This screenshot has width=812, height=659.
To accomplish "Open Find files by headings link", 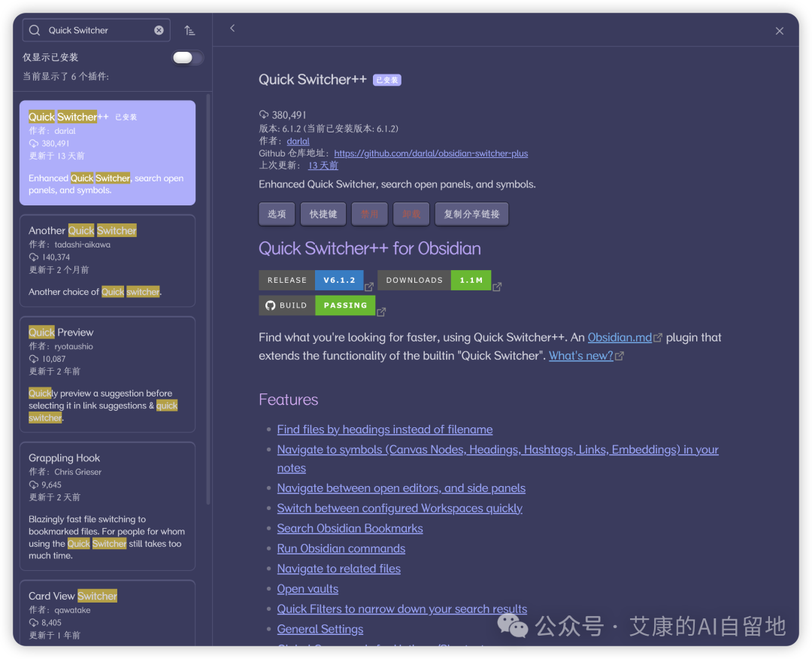I will coord(385,430).
